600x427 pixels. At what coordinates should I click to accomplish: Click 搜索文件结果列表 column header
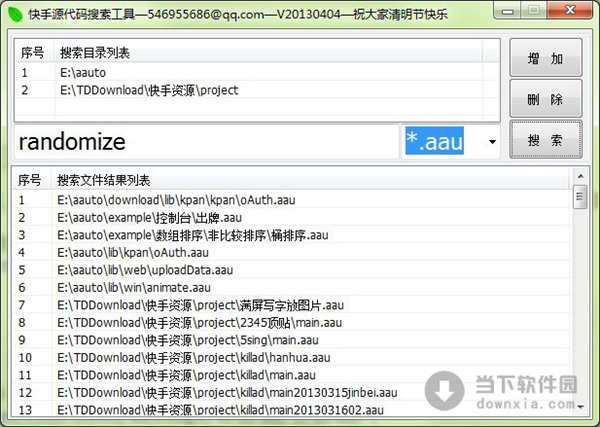(x=104, y=180)
